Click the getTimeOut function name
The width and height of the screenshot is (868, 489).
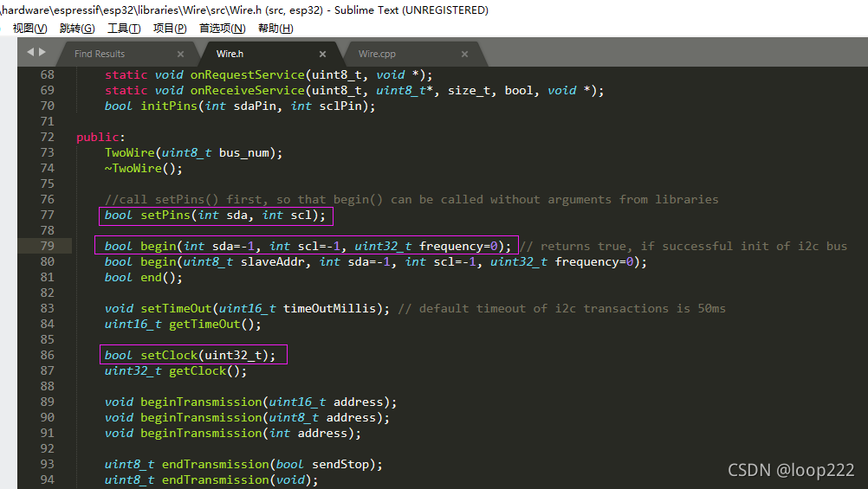[204, 325]
